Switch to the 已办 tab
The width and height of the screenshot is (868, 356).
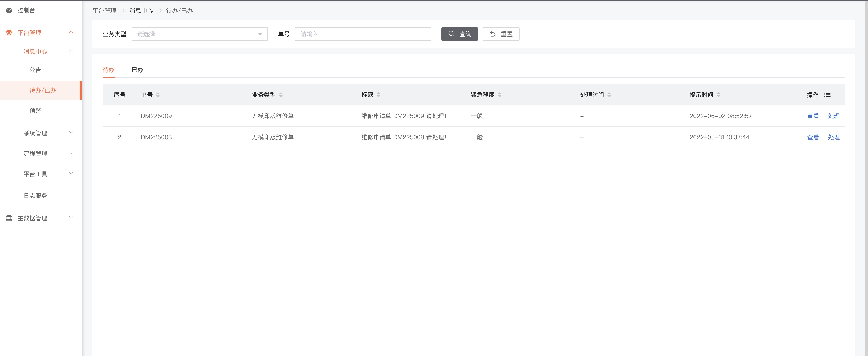pos(138,70)
